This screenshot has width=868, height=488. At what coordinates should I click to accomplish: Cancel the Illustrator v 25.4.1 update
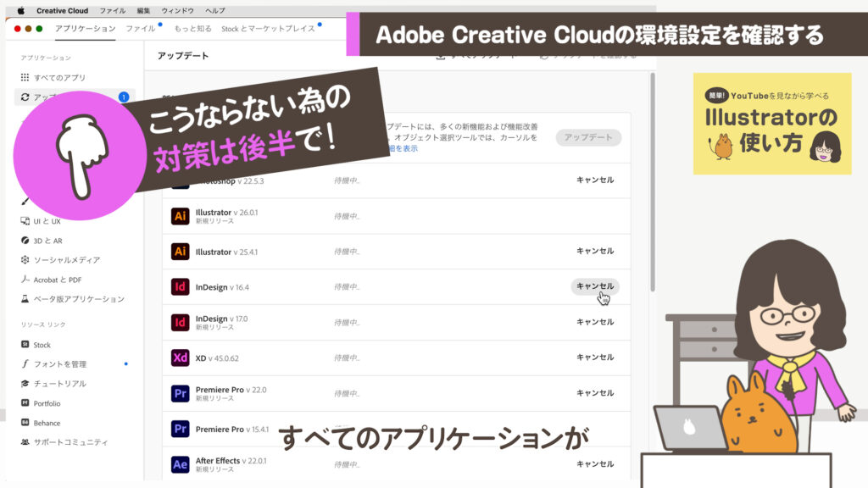pos(595,251)
